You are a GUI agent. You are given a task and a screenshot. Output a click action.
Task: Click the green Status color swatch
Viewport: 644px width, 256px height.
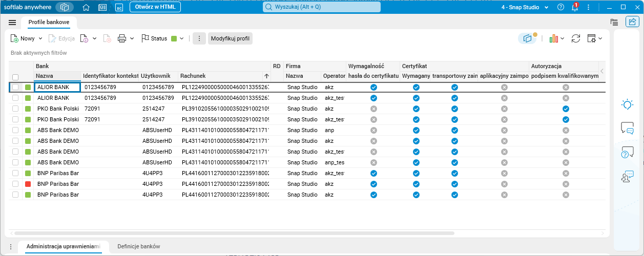pos(174,38)
